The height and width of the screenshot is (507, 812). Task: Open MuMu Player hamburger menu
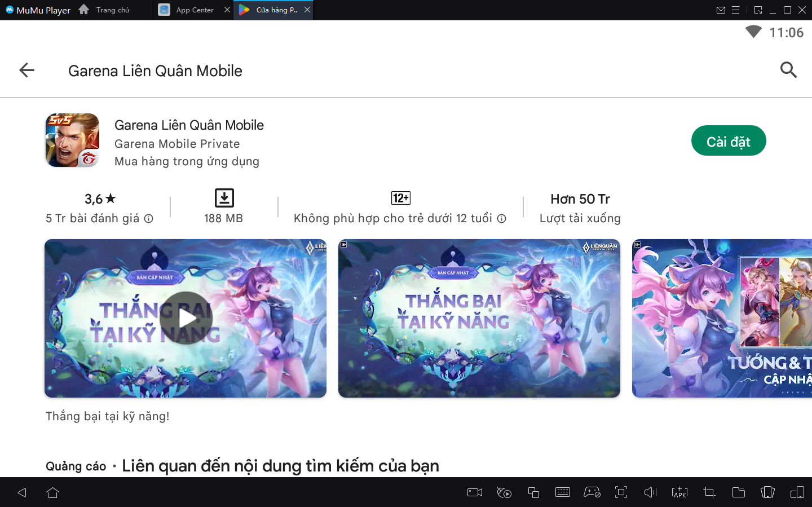pyautogui.click(x=735, y=10)
